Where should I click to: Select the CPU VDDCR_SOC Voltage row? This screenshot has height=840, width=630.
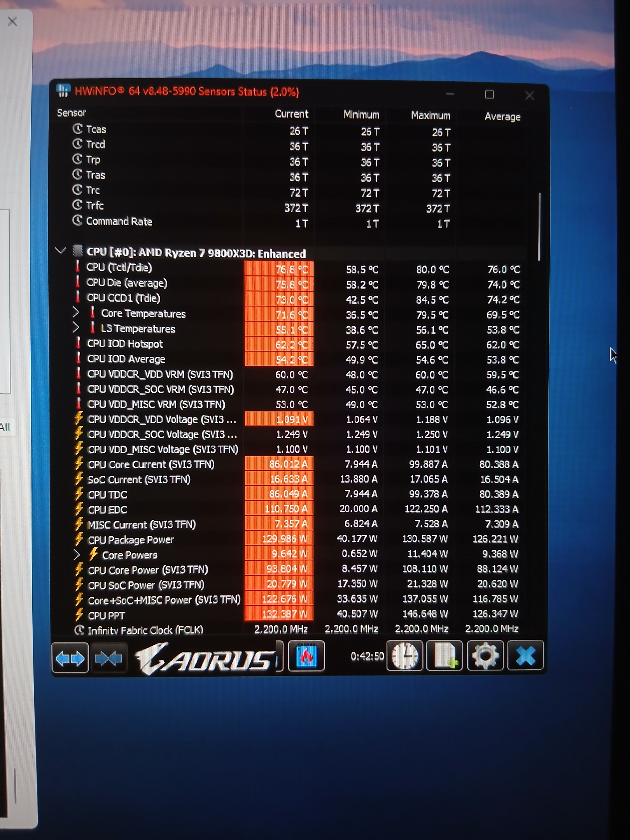tap(297, 434)
